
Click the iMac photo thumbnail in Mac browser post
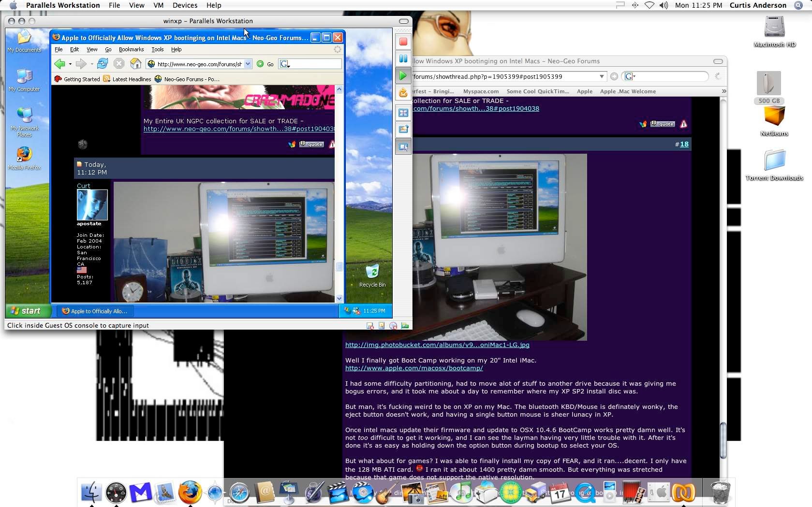click(x=500, y=247)
